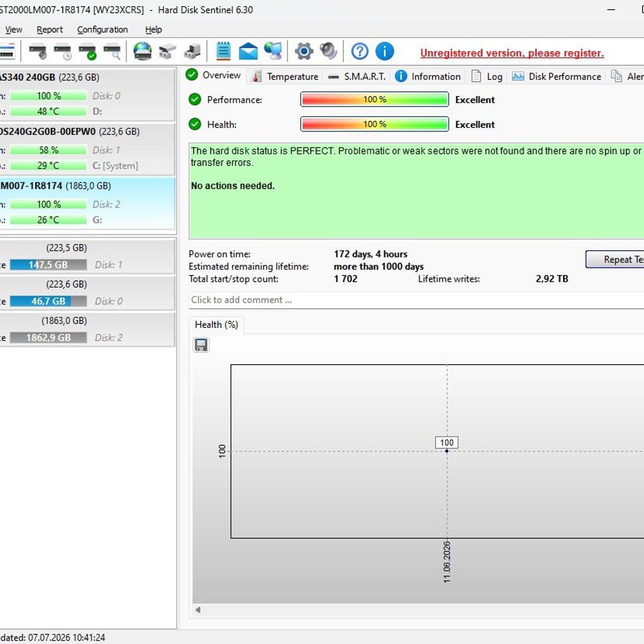Click the 46,7 GB free space bar
Viewport: 644px width, 644px height.
click(48, 301)
